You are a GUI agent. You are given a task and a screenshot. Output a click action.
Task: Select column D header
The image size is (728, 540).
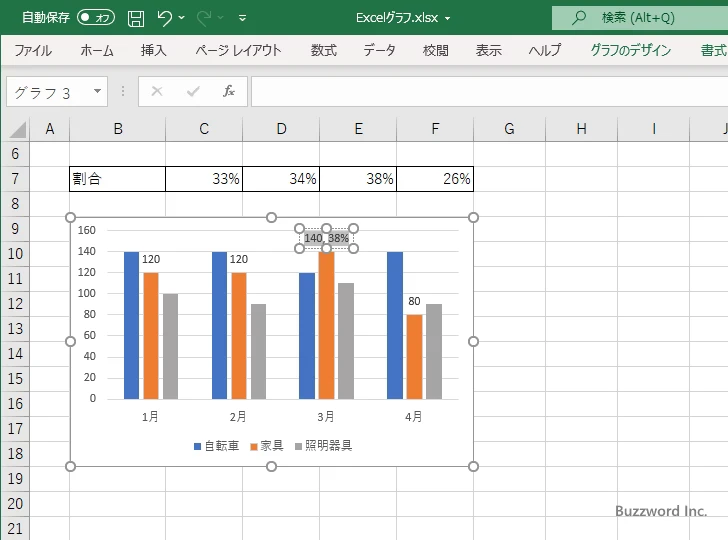(281, 129)
